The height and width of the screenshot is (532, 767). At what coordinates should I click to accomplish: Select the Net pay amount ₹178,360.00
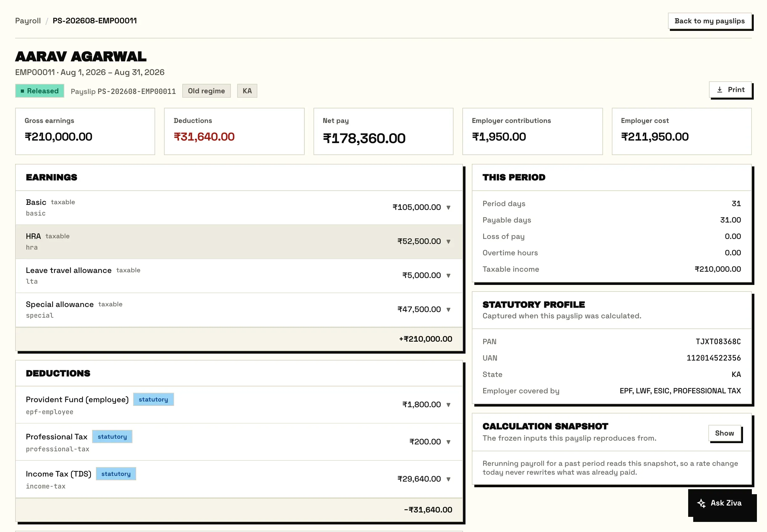[364, 138]
